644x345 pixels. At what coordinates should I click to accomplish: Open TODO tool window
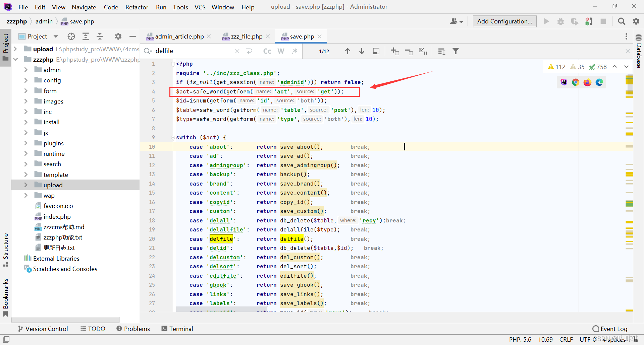pos(93,329)
